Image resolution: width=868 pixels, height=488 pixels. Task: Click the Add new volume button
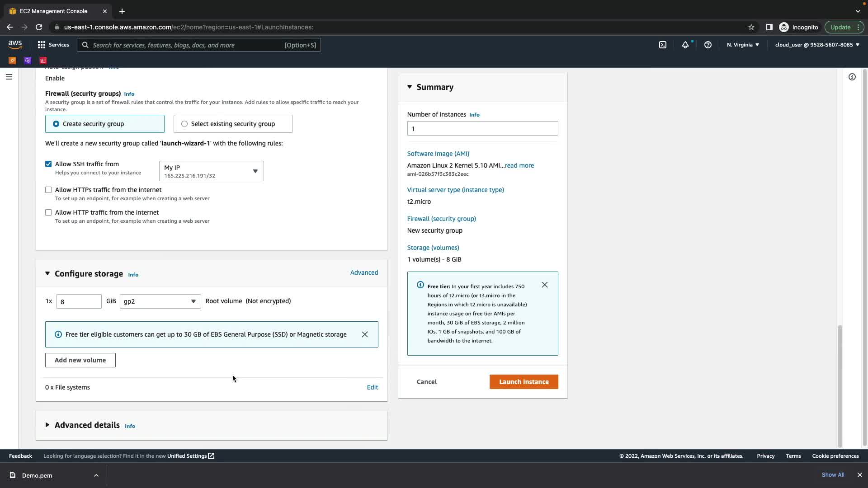point(80,360)
